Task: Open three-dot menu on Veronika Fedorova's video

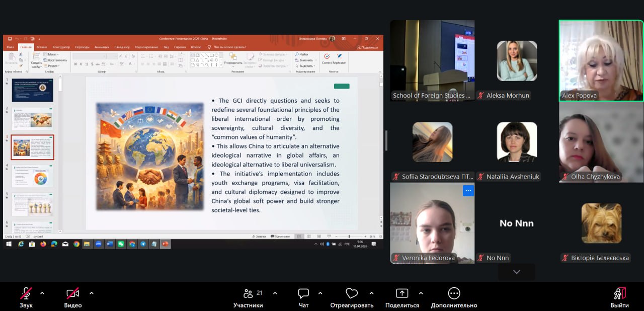Action: click(x=468, y=191)
